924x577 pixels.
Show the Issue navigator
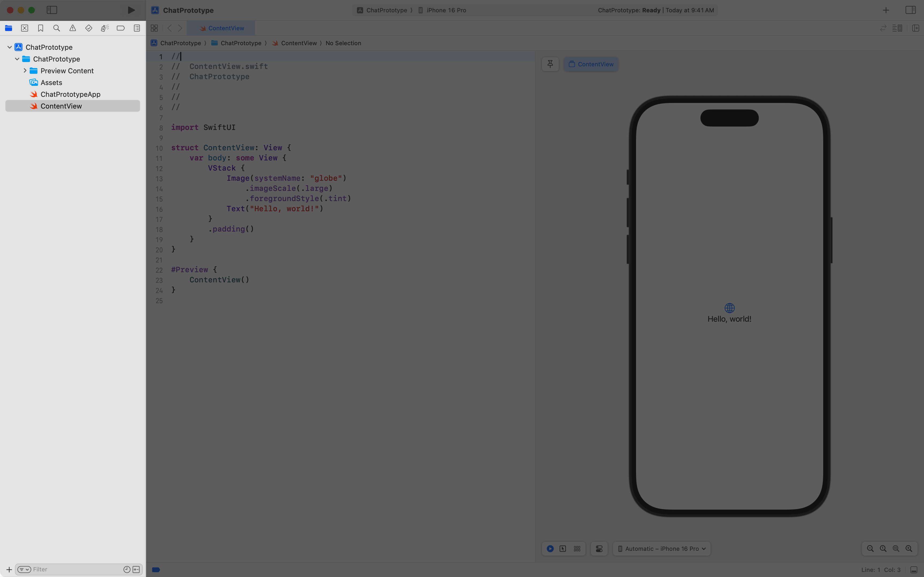pyautogui.click(x=72, y=28)
